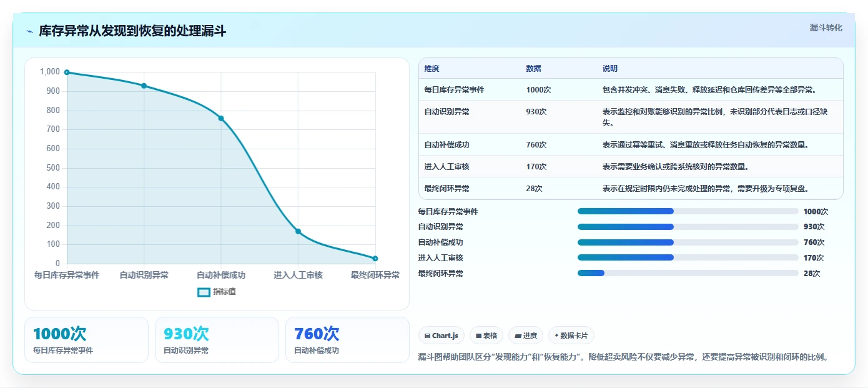868x388 pixels.
Task: Click the x-axis label 进入人工审核
Action: click(298, 275)
